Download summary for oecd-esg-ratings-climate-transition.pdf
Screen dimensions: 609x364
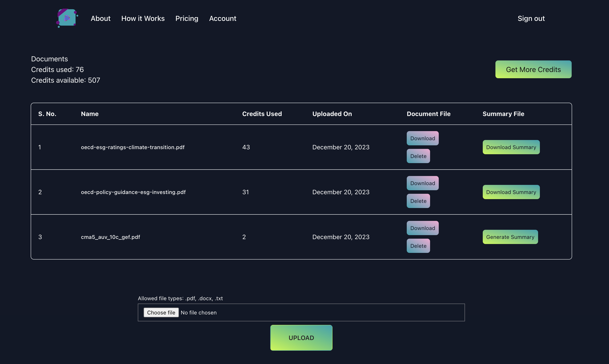tap(511, 147)
